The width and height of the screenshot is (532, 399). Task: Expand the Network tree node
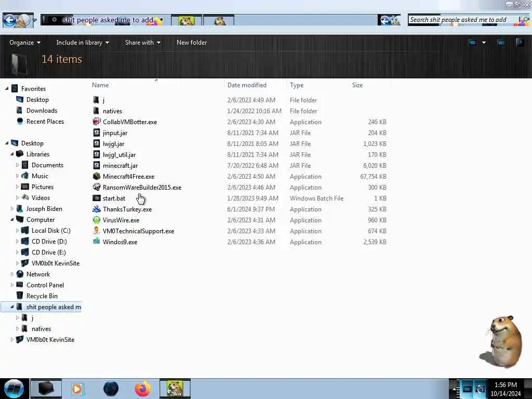(12, 274)
